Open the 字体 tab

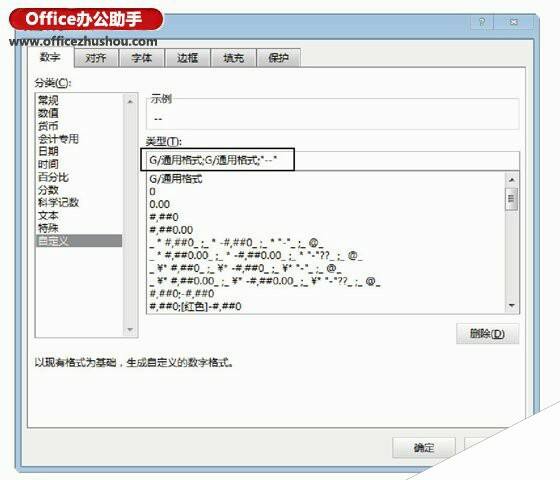pos(141,58)
